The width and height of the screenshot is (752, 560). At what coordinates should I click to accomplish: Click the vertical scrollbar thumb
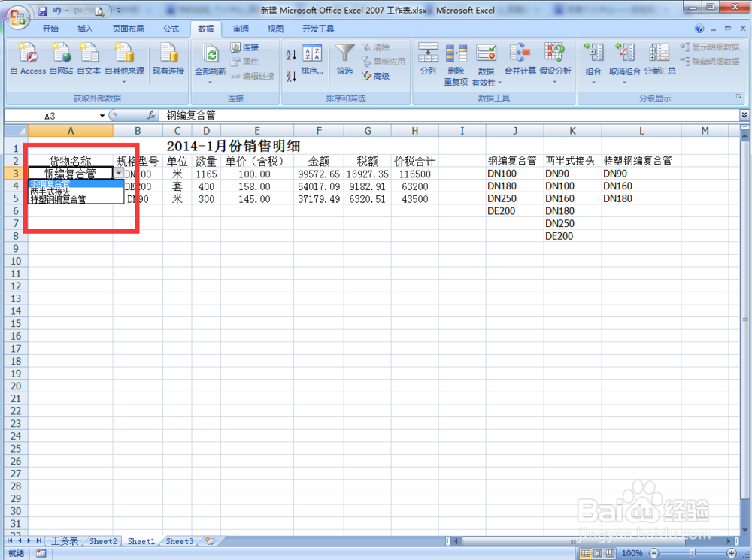pyautogui.click(x=744, y=320)
